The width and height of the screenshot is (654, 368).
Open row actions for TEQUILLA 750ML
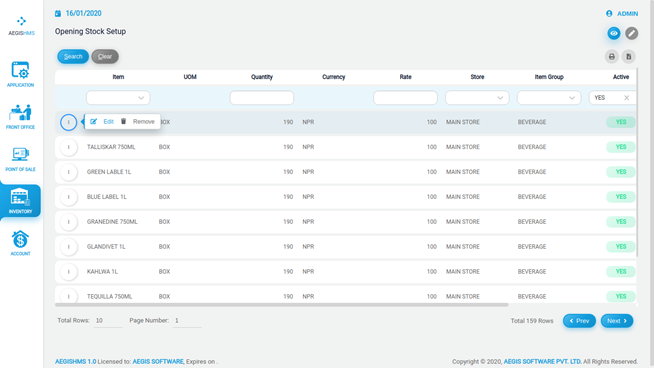(69, 296)
